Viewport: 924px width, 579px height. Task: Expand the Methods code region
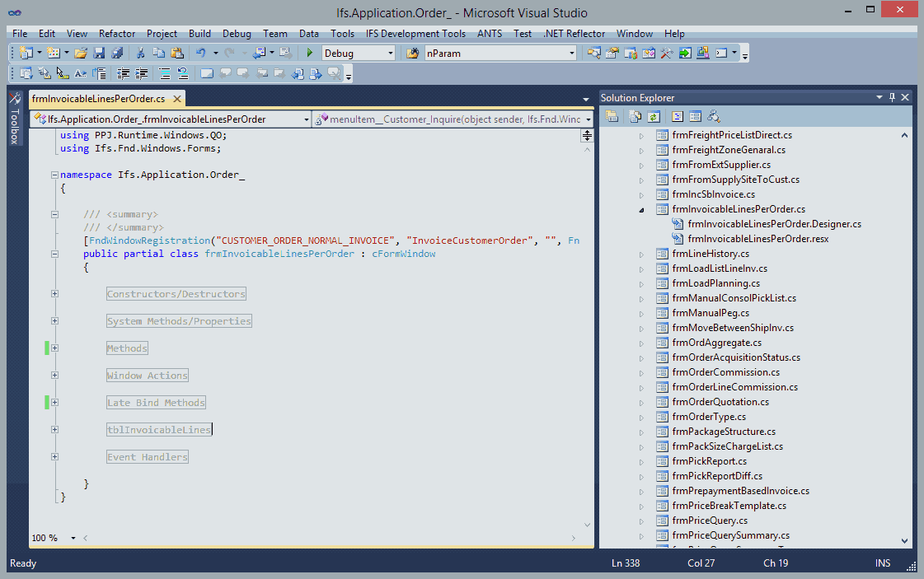(54, 348)
